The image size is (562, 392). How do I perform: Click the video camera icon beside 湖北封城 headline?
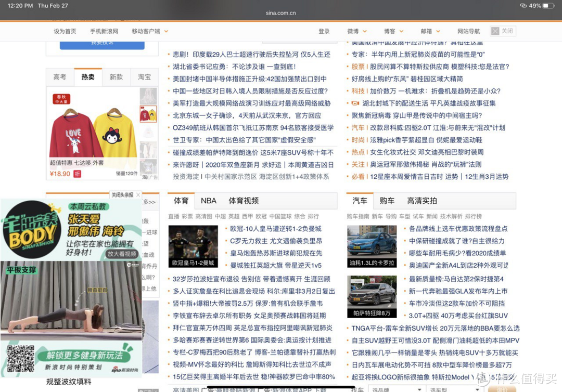[355, 103]
